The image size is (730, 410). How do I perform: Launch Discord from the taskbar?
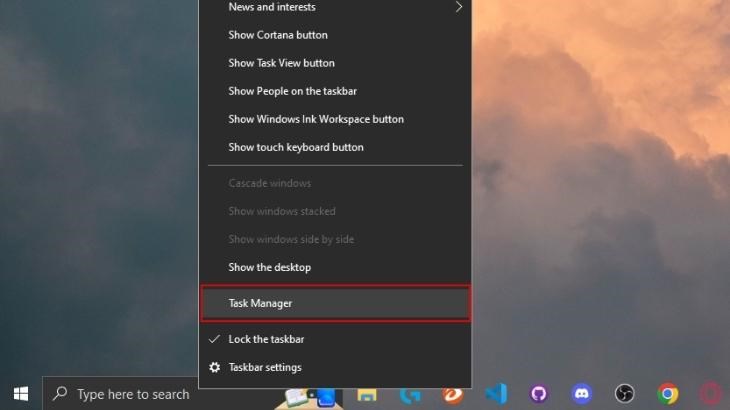(x=581, y=394)
